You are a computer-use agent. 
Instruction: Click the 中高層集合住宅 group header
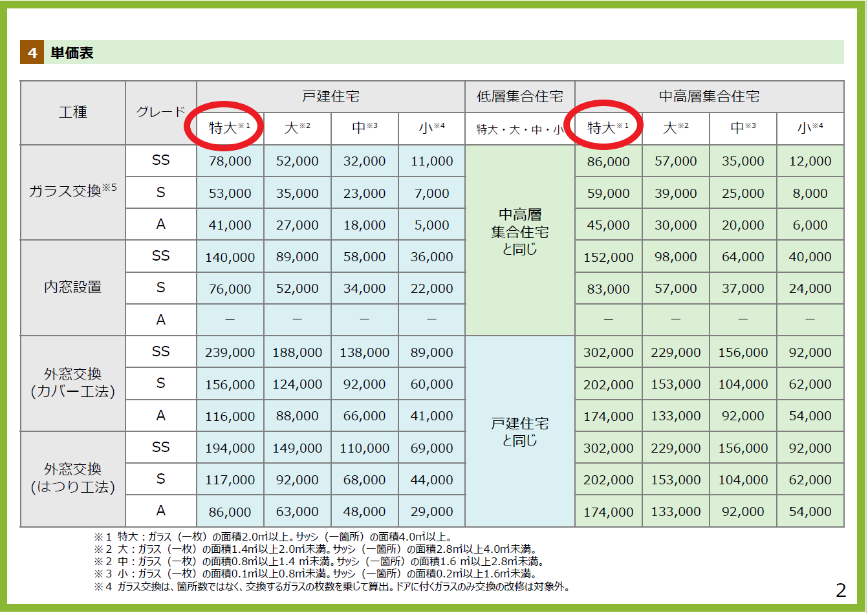point(709,97)
